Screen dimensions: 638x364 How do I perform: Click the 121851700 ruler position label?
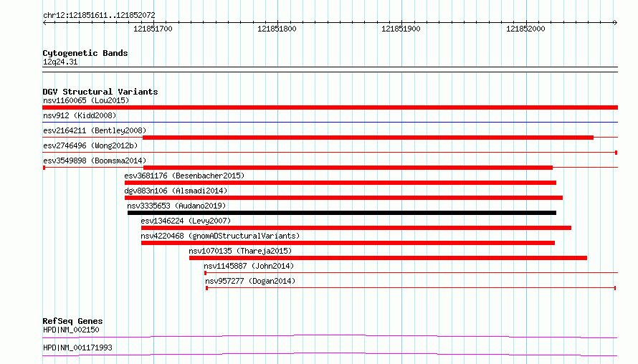tap(153, 29)
